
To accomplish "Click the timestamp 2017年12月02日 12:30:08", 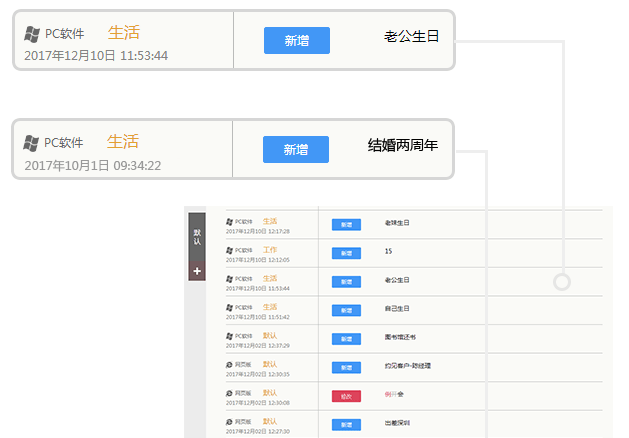I will [x=258, y=403].
